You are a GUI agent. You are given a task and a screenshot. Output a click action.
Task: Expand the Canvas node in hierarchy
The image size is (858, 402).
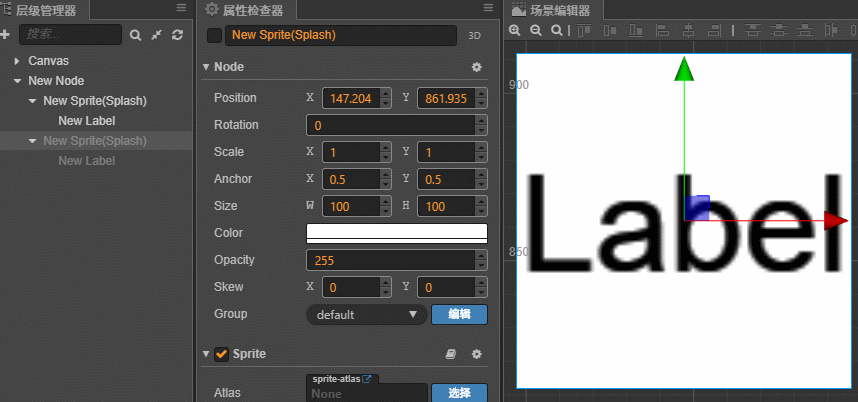(18, 61)
